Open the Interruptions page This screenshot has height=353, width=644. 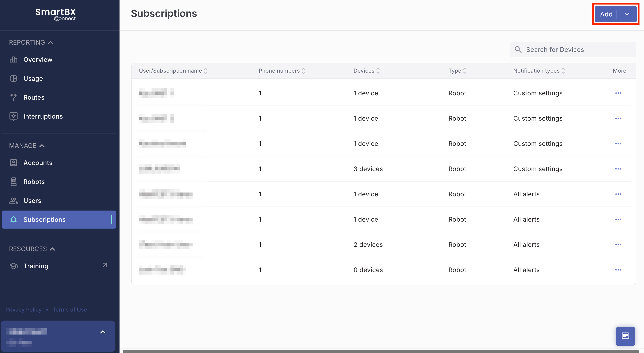(x=43, y=116)
